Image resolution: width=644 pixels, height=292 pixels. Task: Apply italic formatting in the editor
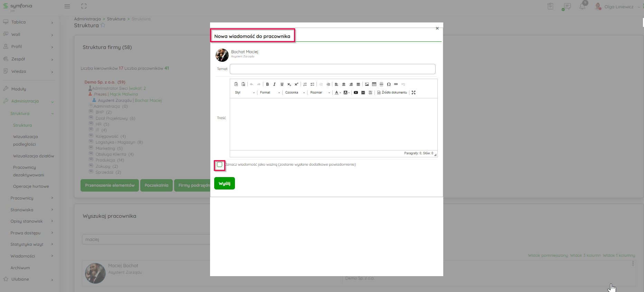[x=274, y=84]
